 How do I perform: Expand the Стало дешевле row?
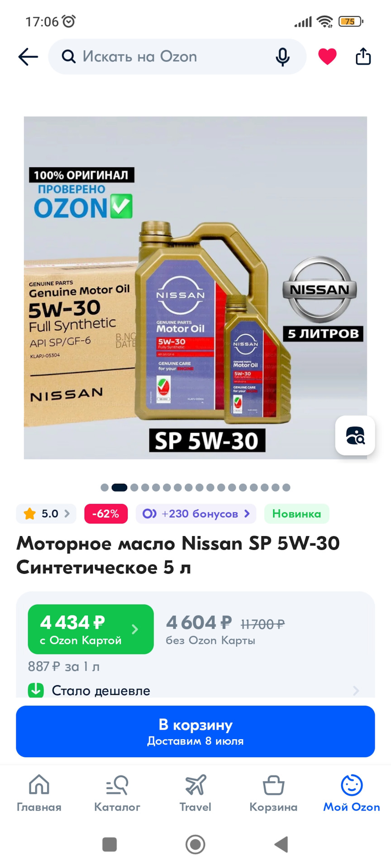tap(195, 690)
